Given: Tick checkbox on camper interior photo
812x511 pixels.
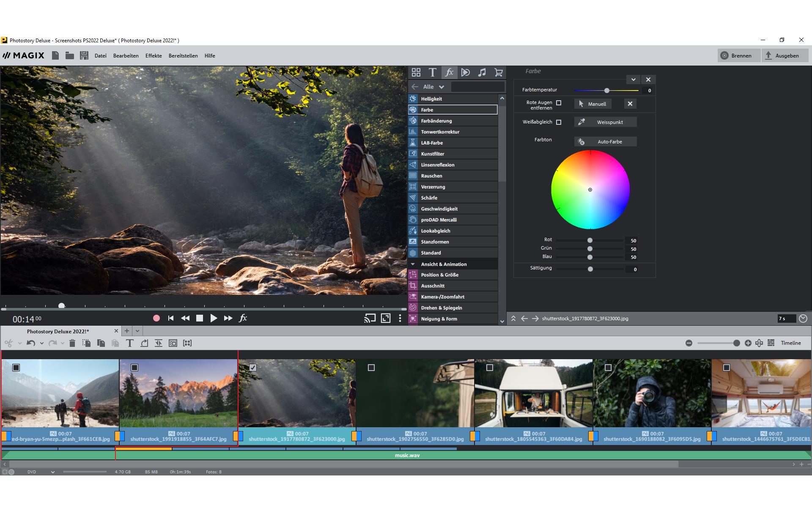Looking at the screenshot, I should pyautogui.click(x=727, y=368).
